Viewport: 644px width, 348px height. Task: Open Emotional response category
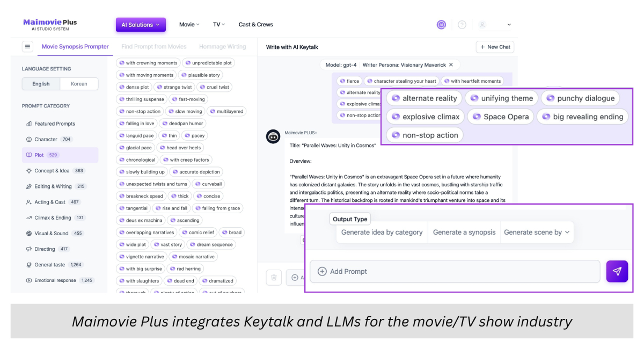coord(60,280)
